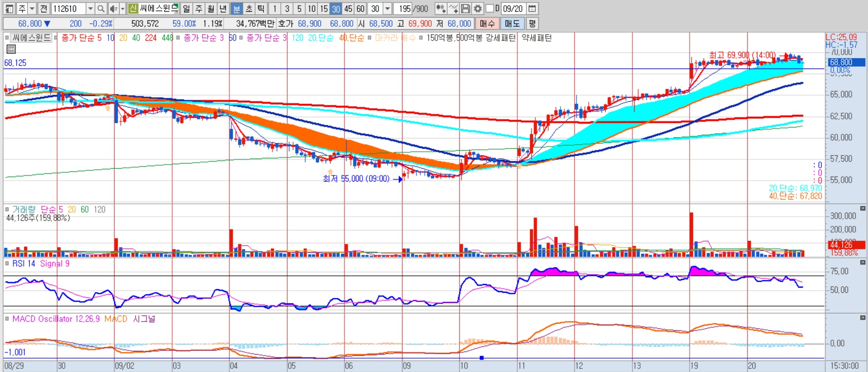This screenshot has width=868, height=372.
Task: Click current price 68,800 on price axis
Action: click(846, 62)
